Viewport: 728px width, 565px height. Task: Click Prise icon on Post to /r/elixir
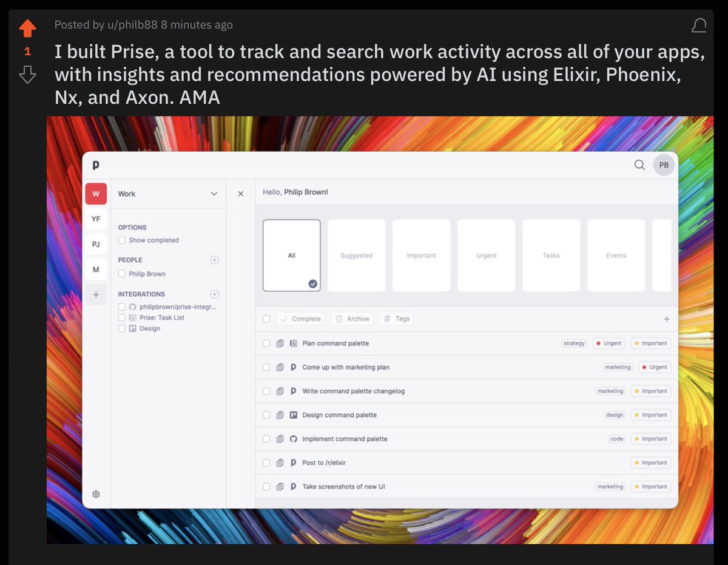coord(294,462)
